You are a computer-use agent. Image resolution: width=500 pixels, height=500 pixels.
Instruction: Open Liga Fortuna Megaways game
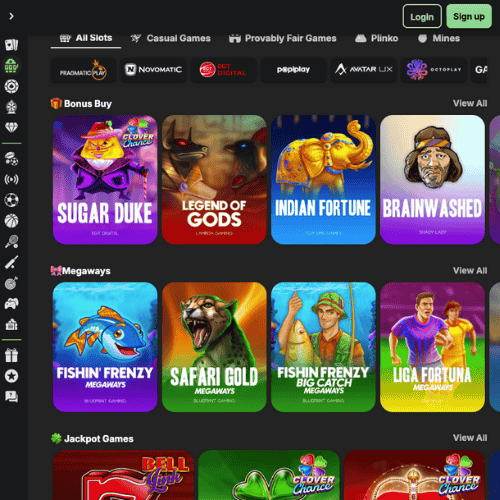click(432, 347)
